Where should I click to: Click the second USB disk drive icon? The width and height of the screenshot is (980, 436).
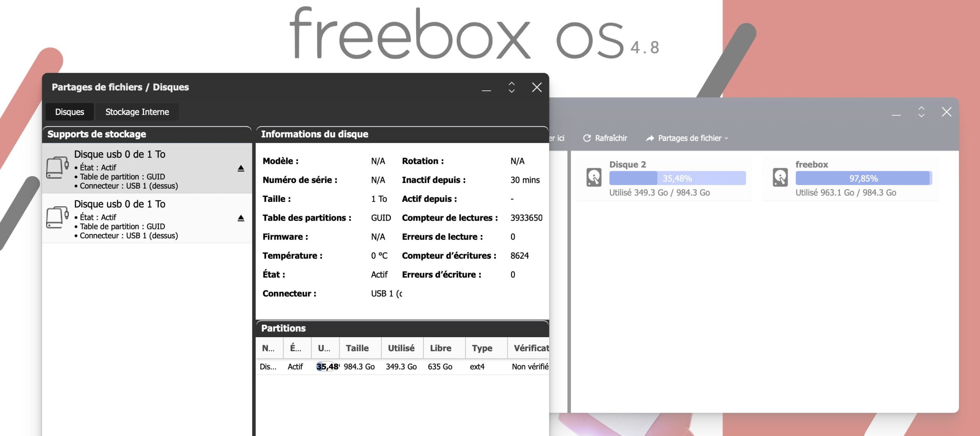coord(57,217)
